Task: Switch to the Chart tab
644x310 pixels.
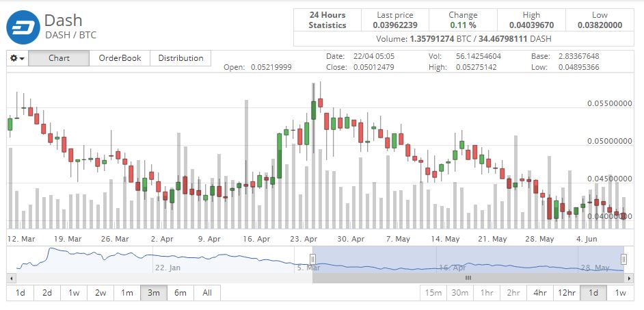Action: click(x=59, y=58)
